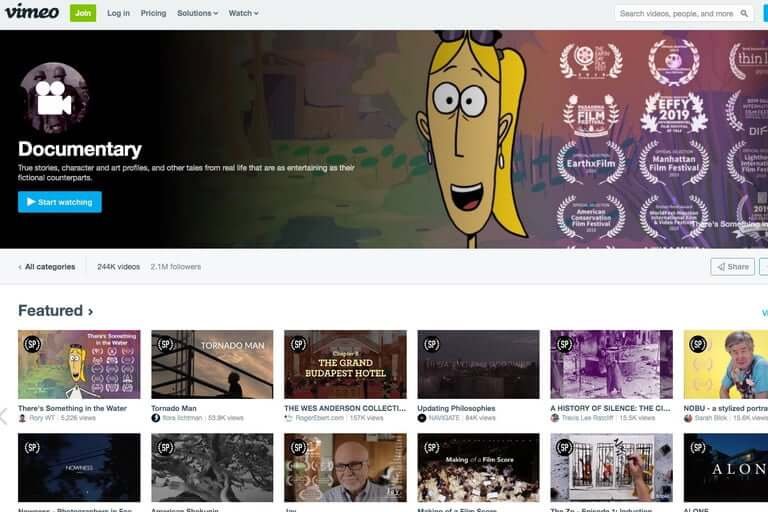Click Staff Pick badge on NOBU thumbnail
768x512 pixels.
pyautogui.click(x=698, y=344)
